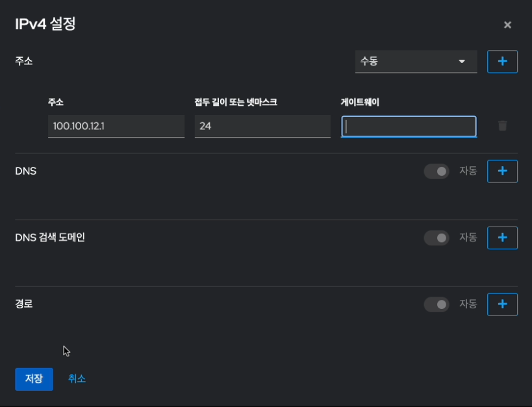This screenshot has height=407, width=532.
Task: Add a DNS 검색 도메인 entry with plus
Action: coord(502,238)
